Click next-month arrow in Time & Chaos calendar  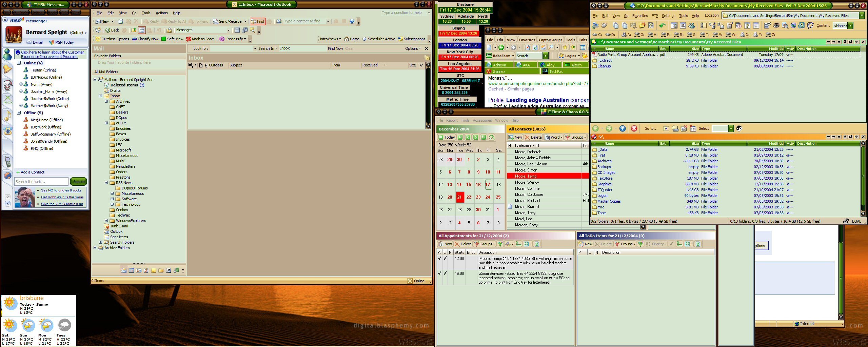476,137
